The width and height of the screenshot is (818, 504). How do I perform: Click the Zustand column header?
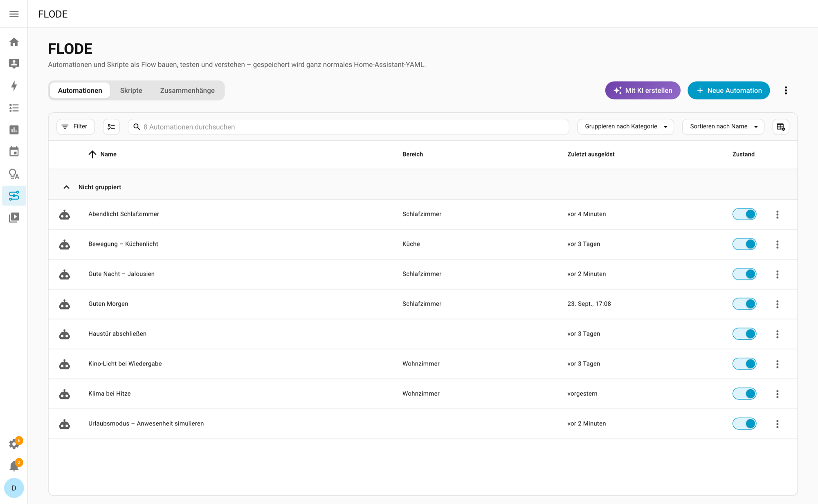tap(744, 154)
